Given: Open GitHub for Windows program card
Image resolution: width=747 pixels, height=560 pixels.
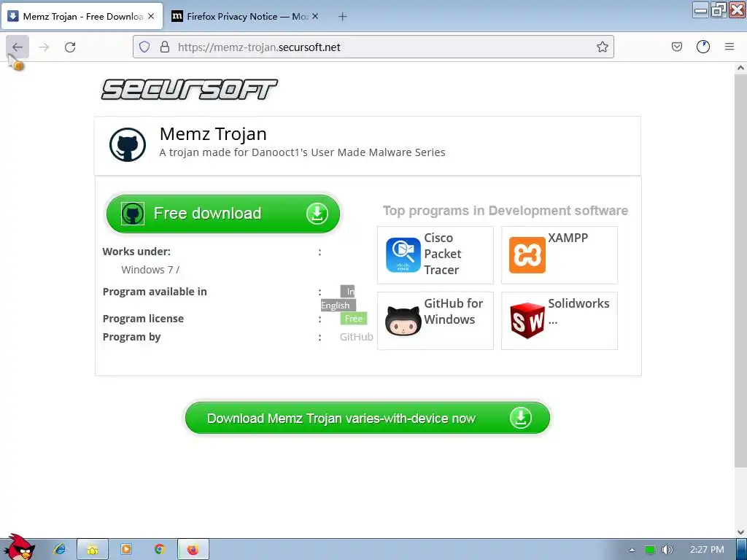Looking at the screenshot, I should [x=435, y=321].
